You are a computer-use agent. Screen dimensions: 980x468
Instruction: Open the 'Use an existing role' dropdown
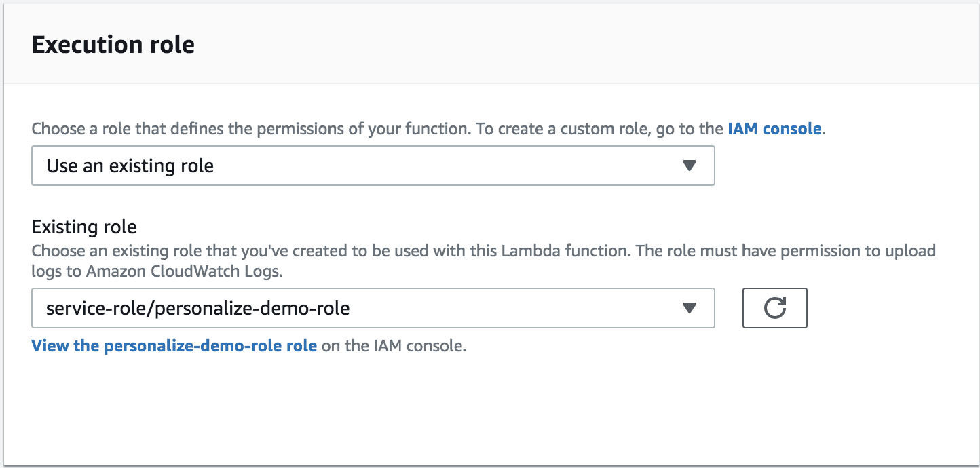373,165
